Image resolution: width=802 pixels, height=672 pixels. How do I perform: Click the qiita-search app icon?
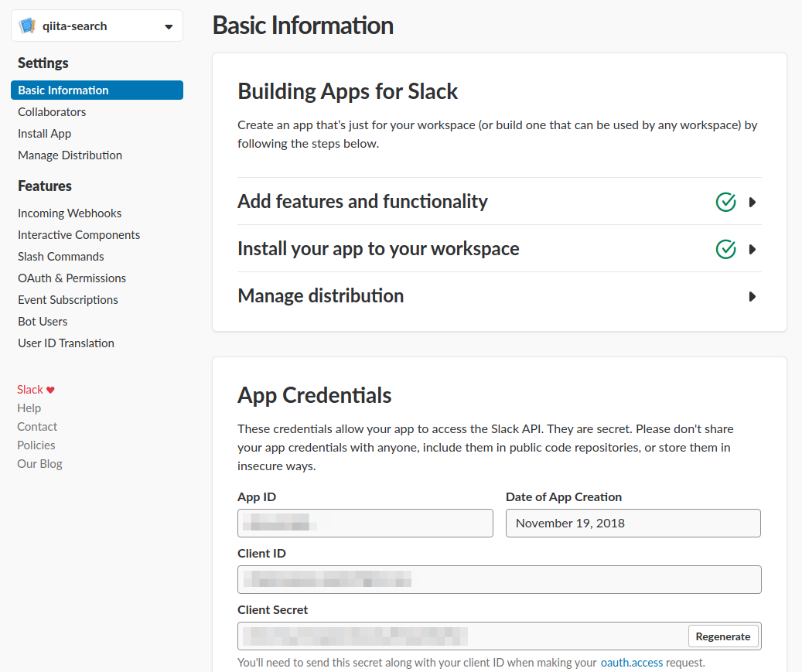pyautogui.click(x=27, y=26)
